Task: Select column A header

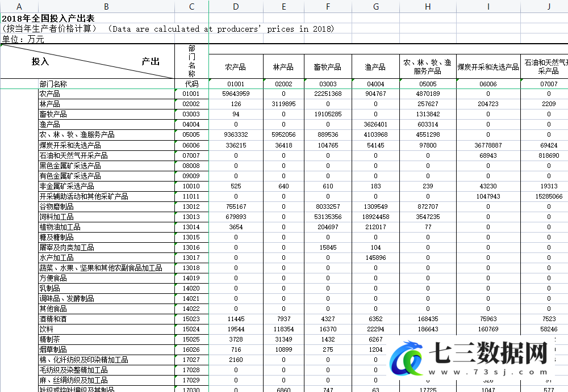Action: point(19,6)
